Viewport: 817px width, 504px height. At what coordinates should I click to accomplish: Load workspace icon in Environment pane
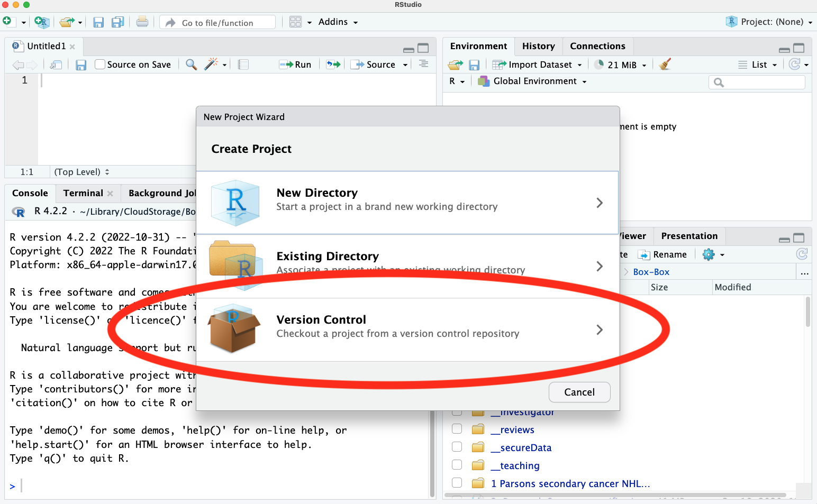pyautogui.click(x=455, y=65)
